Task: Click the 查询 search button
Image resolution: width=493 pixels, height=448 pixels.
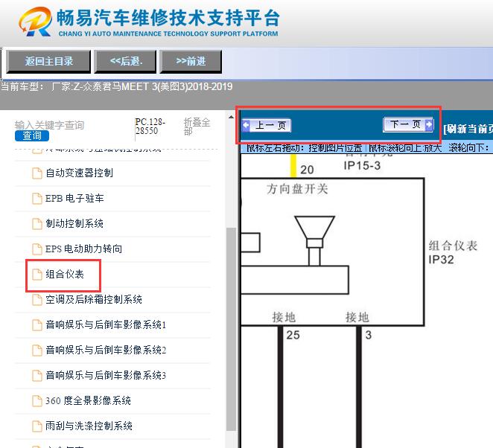Action: [32, 135]
